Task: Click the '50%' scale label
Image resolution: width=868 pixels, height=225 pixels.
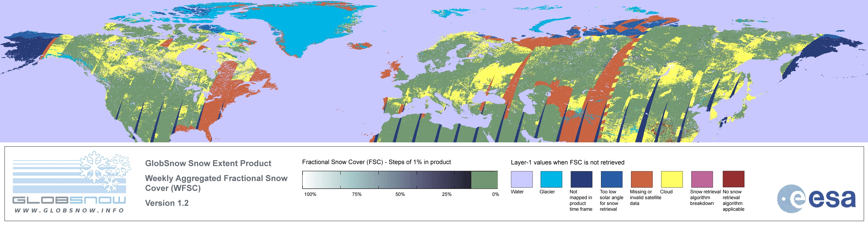Action: click(x=400, y=194)
